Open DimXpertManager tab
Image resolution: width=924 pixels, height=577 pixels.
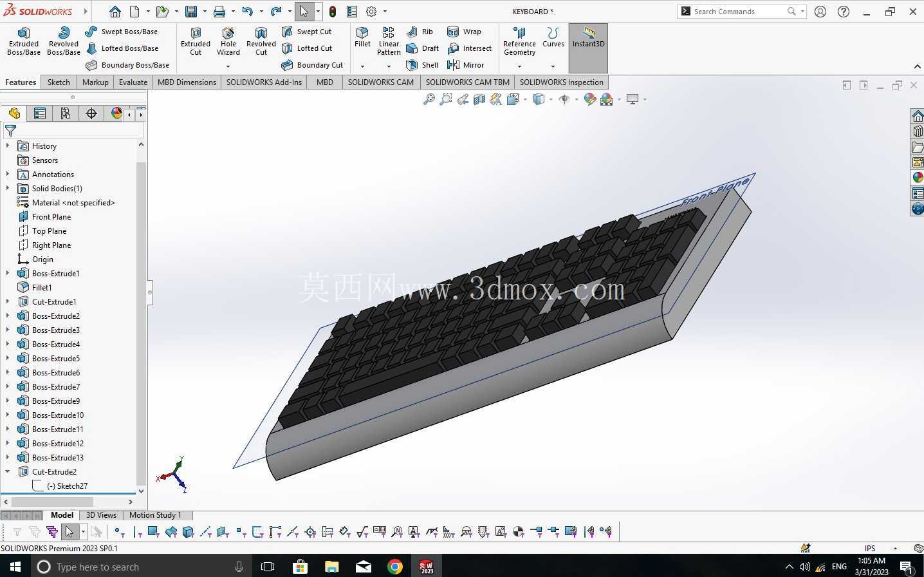point(91,113)
